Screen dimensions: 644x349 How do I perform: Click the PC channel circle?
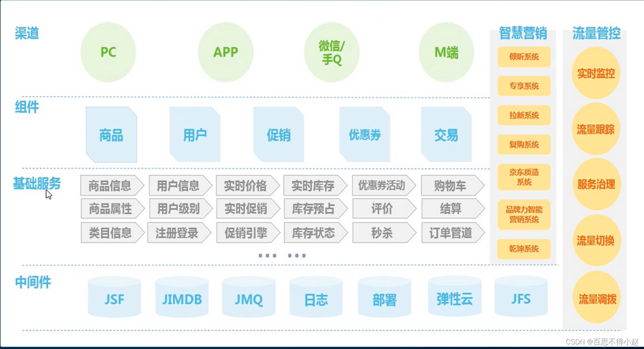[x=108, y=52]
